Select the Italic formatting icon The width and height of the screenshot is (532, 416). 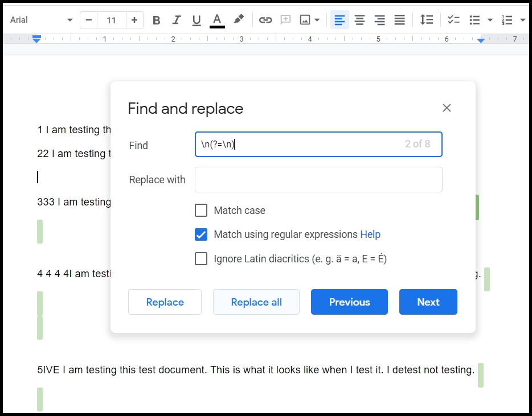(176, 19)
